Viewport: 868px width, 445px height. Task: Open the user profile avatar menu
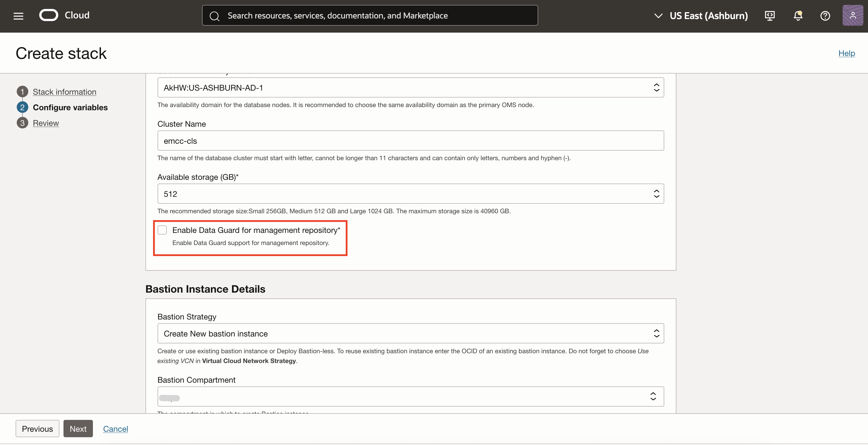point(852,16)
